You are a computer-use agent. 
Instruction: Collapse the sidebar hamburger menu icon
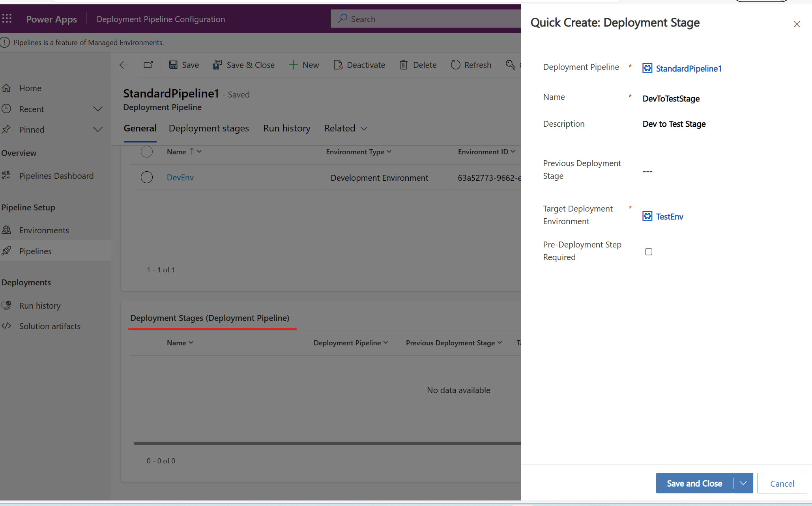tap(6, 65)
